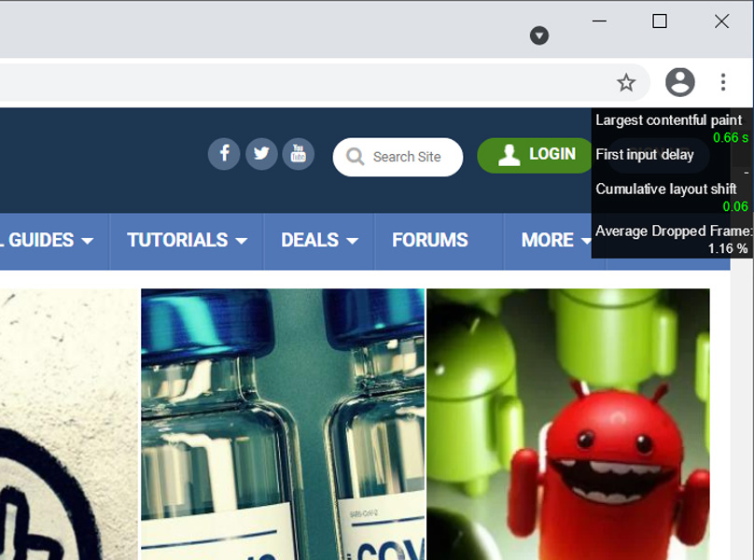
Task: Click the user icon on LOGIN button
Action: click(x=509, y=155)
